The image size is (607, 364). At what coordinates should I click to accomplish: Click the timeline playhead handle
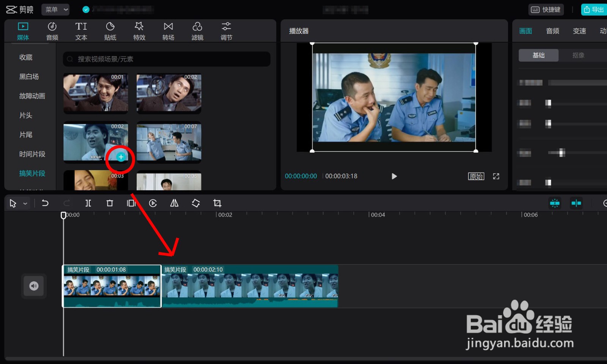pyautogui.click(x=63, y=215)
